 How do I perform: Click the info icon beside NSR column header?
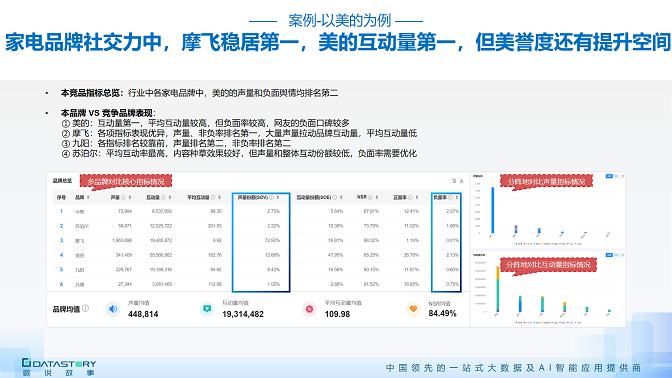click(370, 198)
